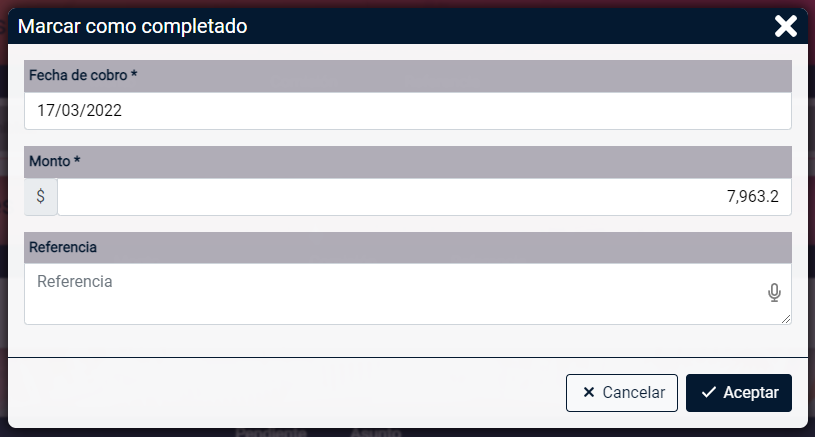The image size is (815, 437).
Task: Click the Asunto text behind the dialog
Action: [x=375, y=432]
